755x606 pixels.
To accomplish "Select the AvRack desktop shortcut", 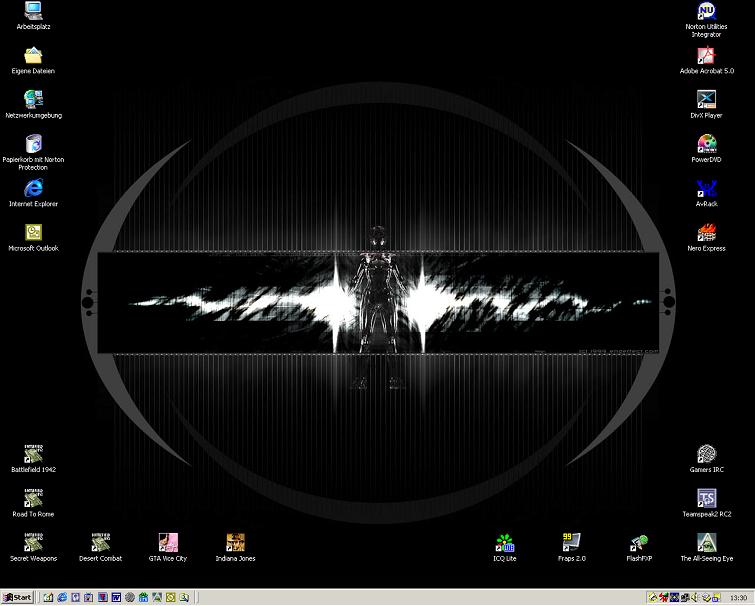I will [706, 188].
